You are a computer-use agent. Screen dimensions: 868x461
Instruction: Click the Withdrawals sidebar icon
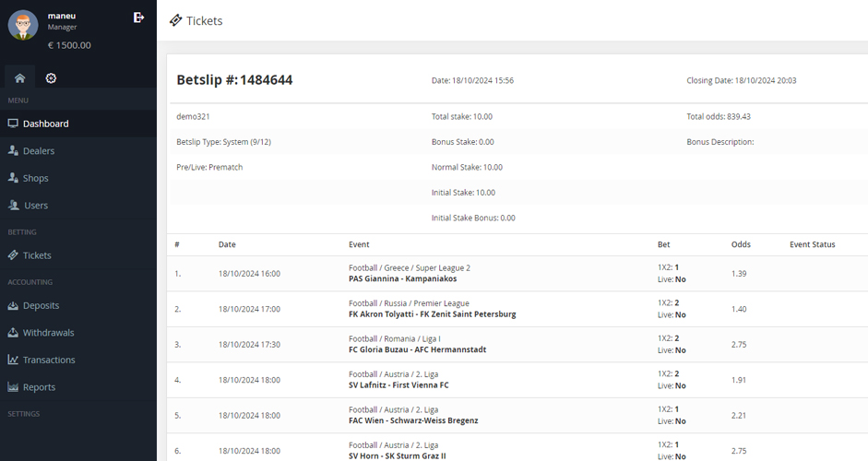tap(13, 333)
